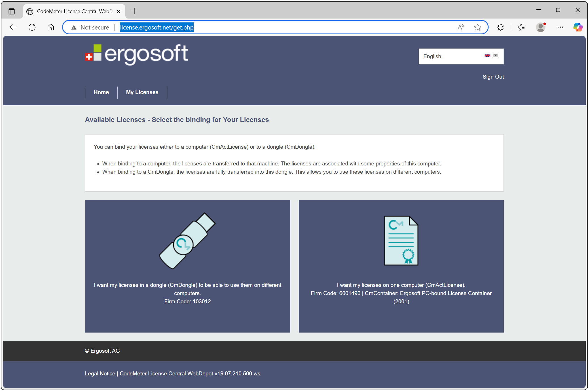
Task: Click the Not secure warning icon
Action: tap(74, 28)
